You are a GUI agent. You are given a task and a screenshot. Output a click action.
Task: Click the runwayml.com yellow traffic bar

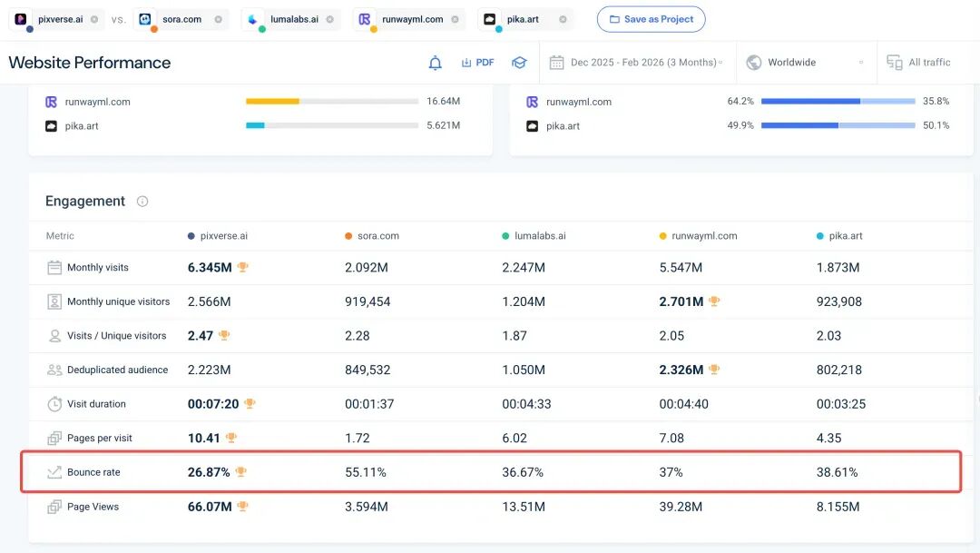(x=272, y=102)
